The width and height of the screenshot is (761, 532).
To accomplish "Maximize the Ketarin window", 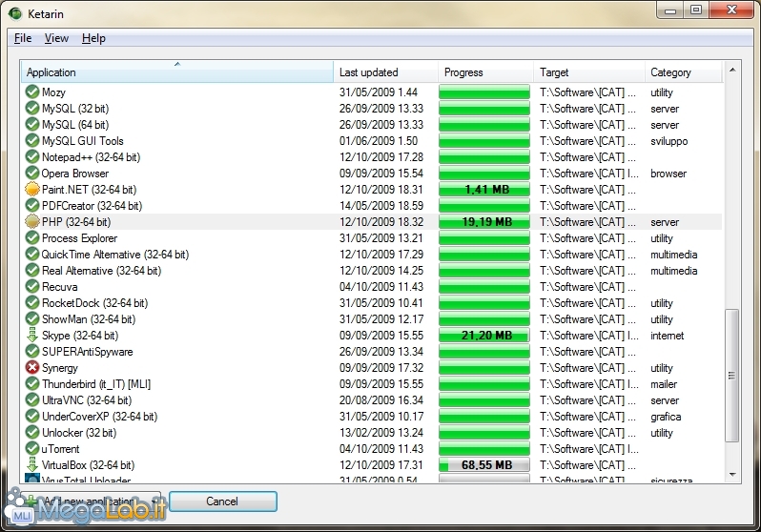I will click(696, 10).
